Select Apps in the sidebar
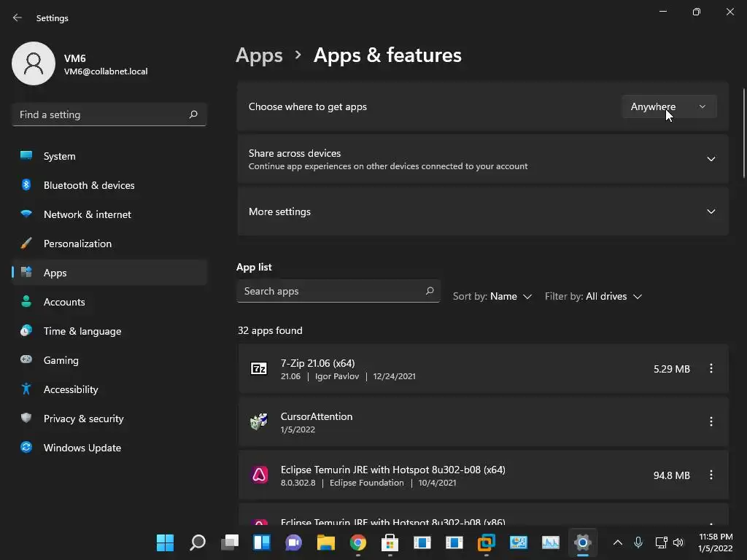The width and height of the screenshot is (747, 560). [x=109, y=273]
